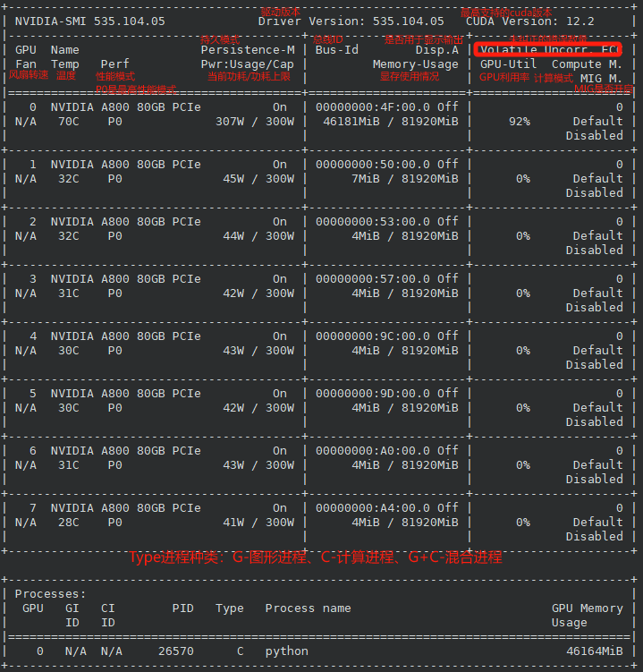
Task: Click the Bus-Id column header
Action: (336, 50)
